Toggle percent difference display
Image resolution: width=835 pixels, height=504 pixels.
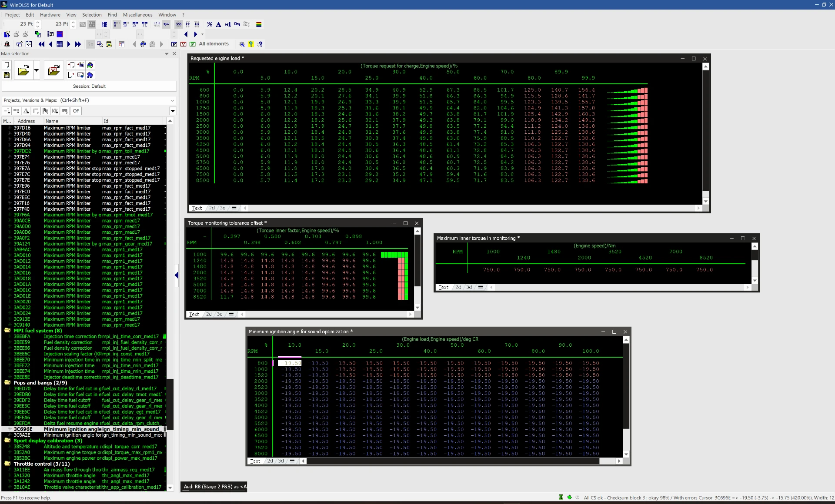click(x=210, y=24)
